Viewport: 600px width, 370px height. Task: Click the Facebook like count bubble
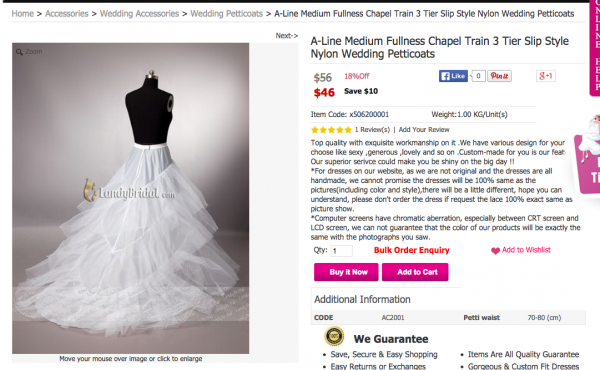[478, 76]
